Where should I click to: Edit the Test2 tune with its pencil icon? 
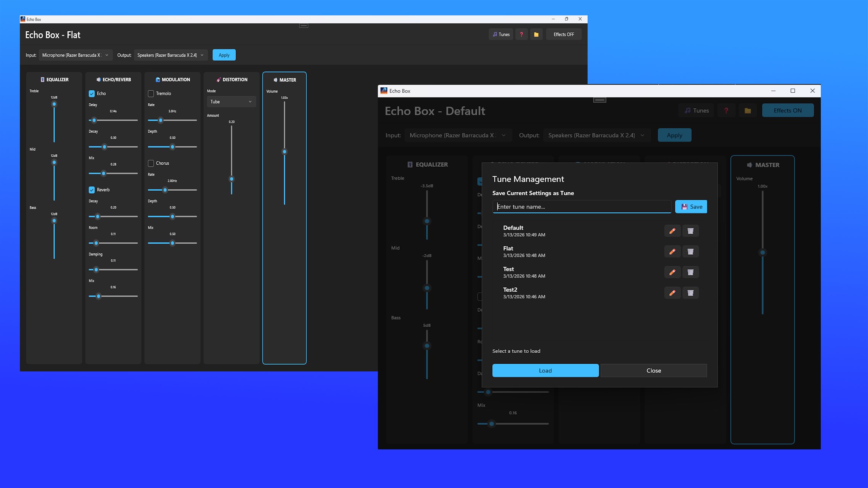pyautogui.click(x=672, y=293)
